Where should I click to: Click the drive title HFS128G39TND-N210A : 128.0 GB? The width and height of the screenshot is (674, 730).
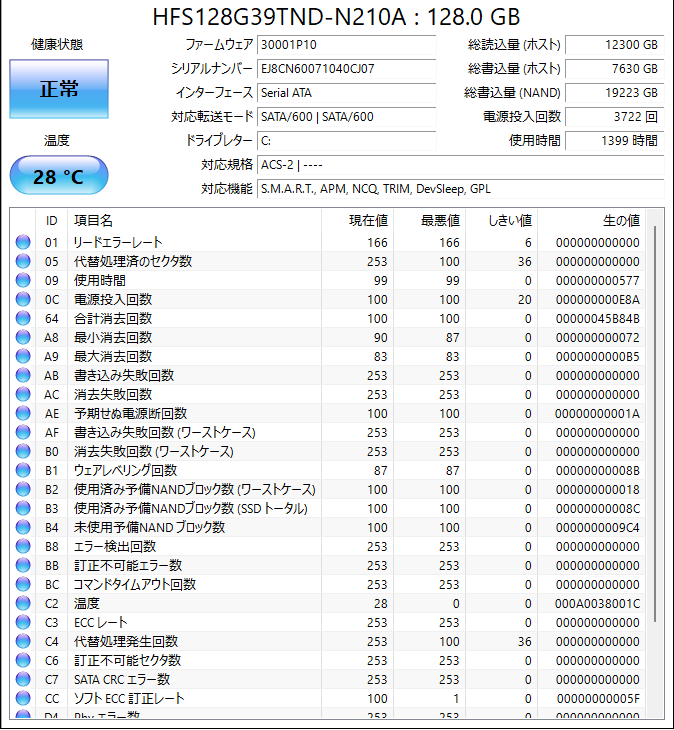point(336,17)
